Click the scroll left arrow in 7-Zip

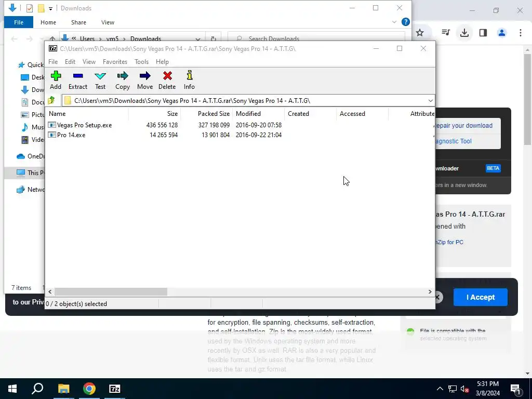[50, 292]
